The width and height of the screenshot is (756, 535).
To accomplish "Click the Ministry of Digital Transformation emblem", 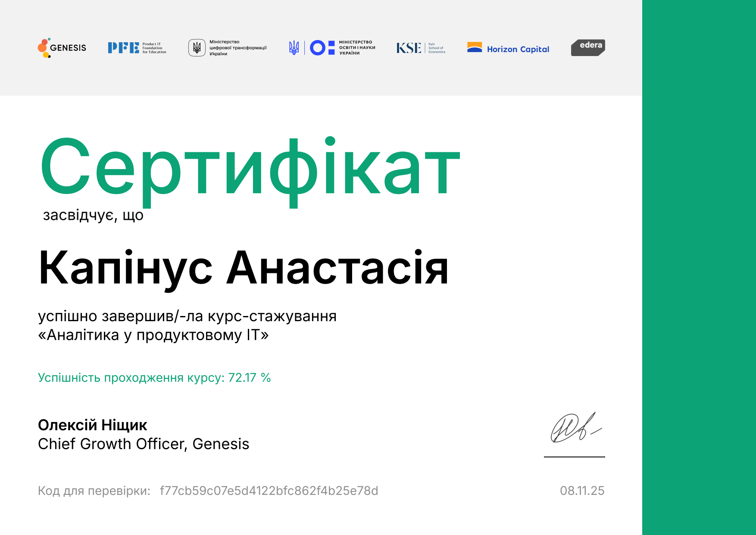I will coord(197,48).
